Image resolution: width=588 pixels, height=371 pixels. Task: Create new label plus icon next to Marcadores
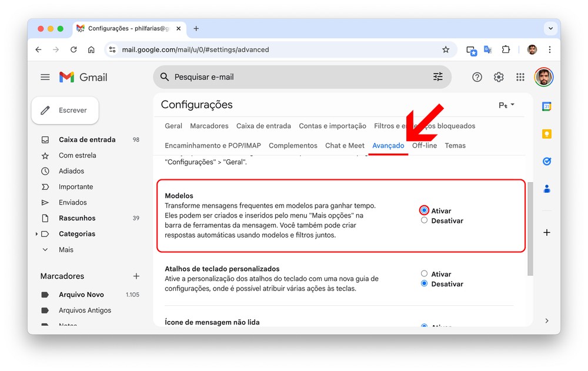click(x=136, y=276)
